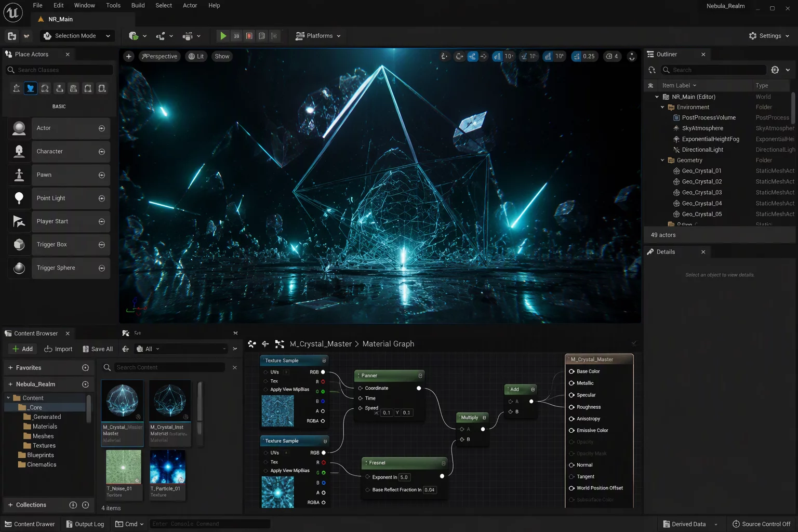Click the Add button in Content Browser
Viewport: 798px width, 532px height.
point(22,349)
